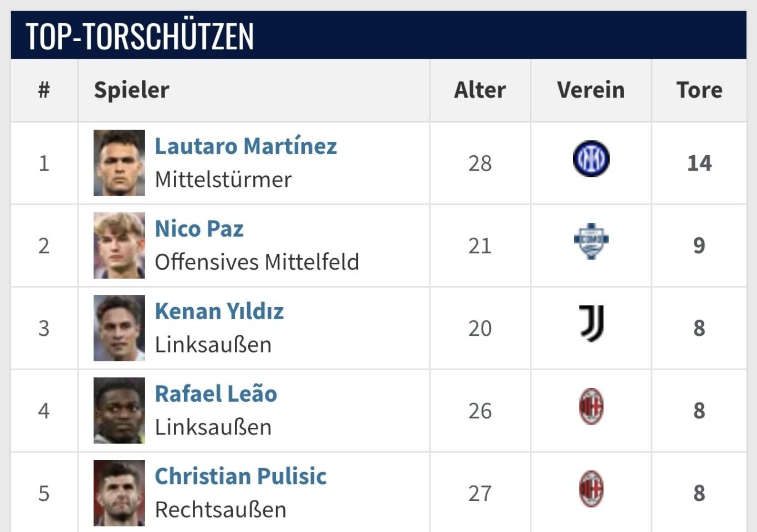Click the Verein column header
The image size is (757, 532).
tap(591, 90)
